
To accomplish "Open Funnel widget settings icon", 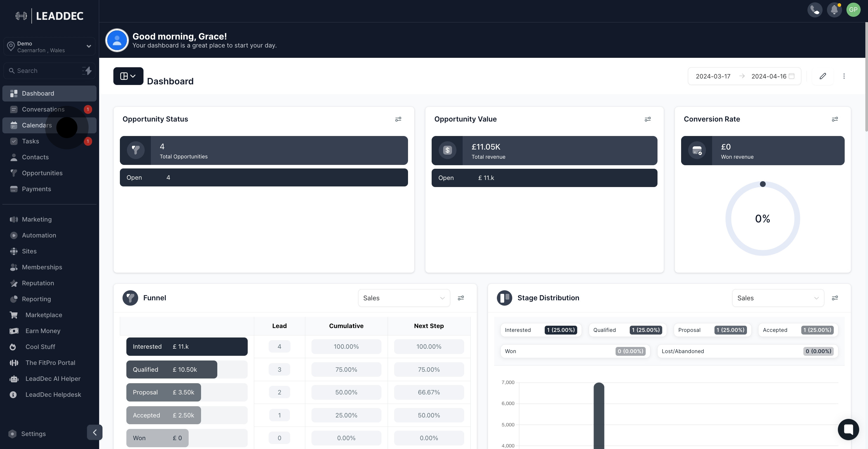I will pyautogui.click(x=461, y=298).
